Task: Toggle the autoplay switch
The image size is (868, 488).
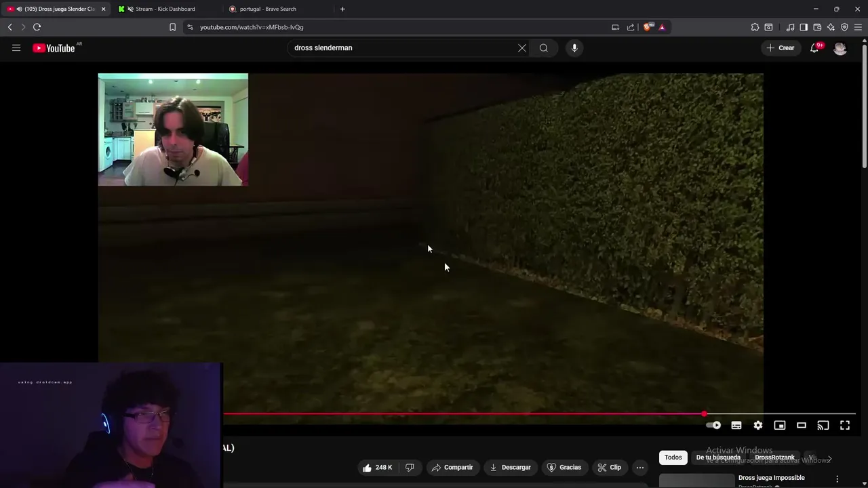Action: pos(713,426)
